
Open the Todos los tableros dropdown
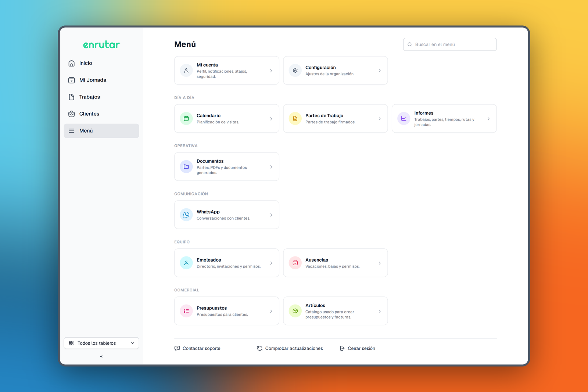pyautogui.click(x=101, y=343)
